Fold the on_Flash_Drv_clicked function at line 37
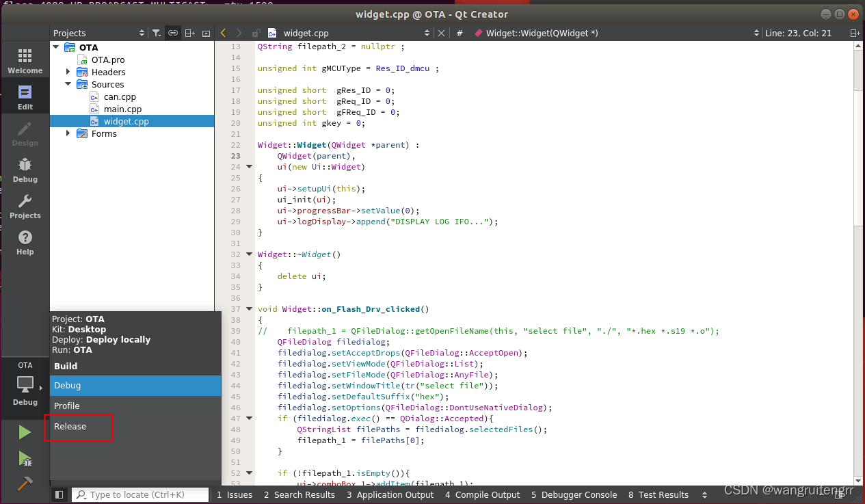 click(x=250, y=308)
